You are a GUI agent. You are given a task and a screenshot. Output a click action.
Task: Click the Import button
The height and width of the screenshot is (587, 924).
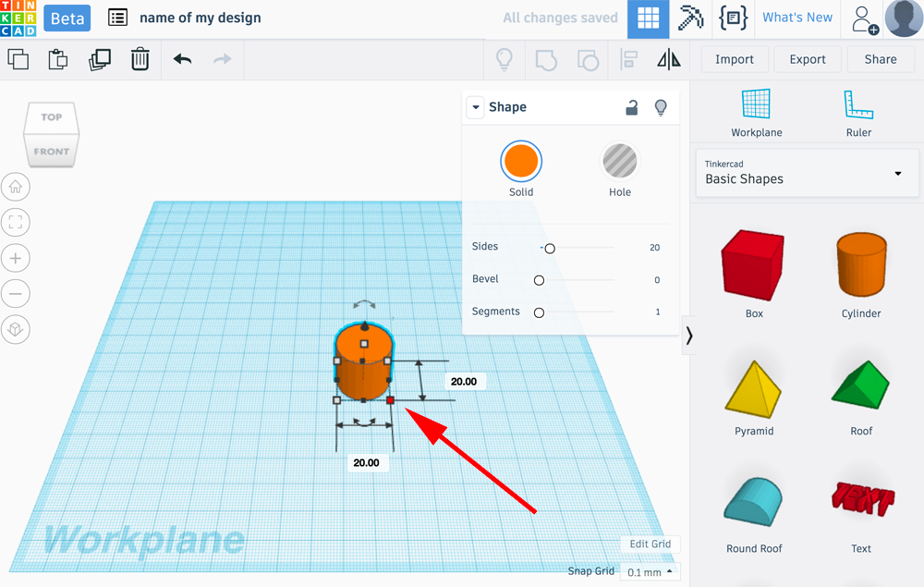[735, 59]
